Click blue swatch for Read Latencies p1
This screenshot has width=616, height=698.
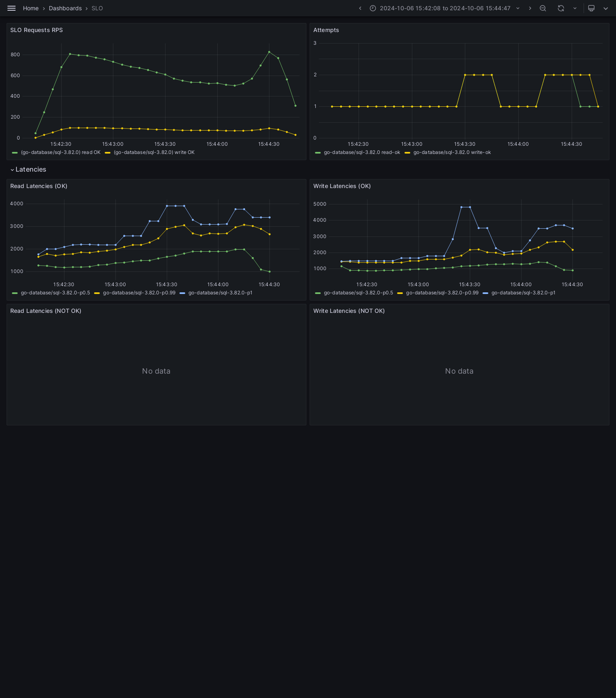(x=182, y=293)
